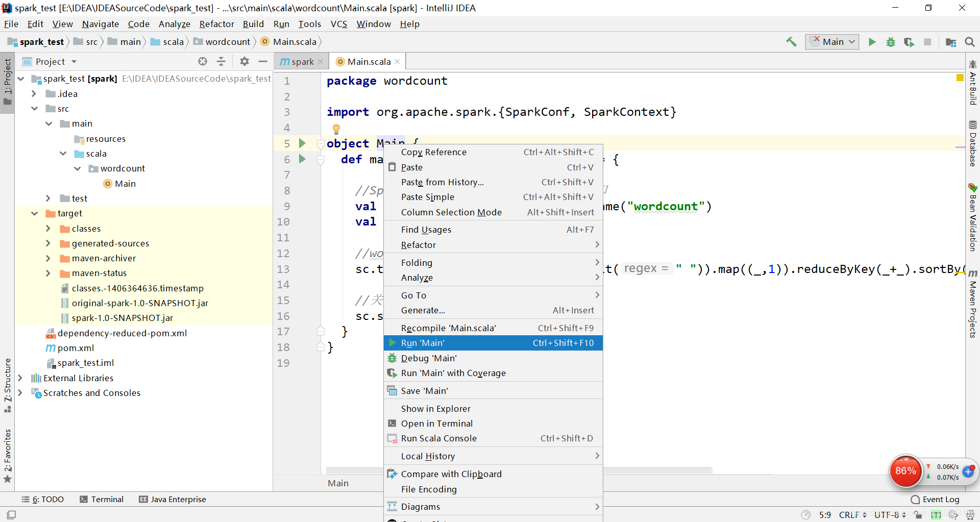Open the Navigate menu in menu bar
980x522 pixels.
[101, 24]
